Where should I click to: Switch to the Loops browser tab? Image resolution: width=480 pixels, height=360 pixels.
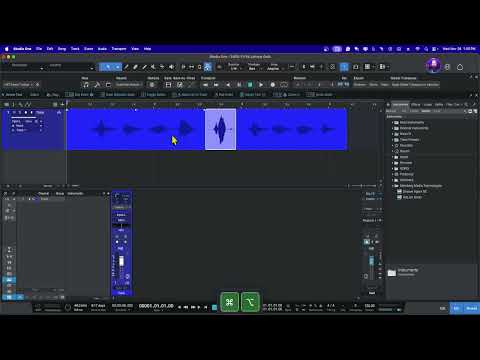click(428, 104)
